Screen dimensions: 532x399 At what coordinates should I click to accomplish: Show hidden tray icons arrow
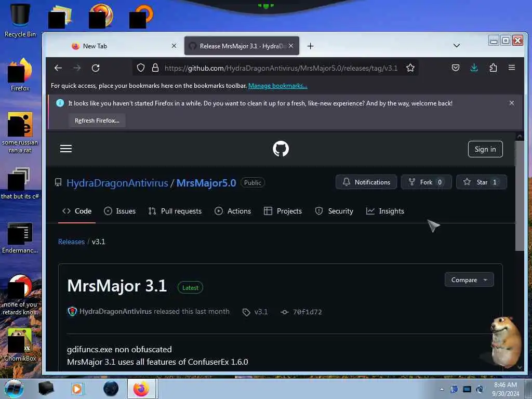(442, 389)
